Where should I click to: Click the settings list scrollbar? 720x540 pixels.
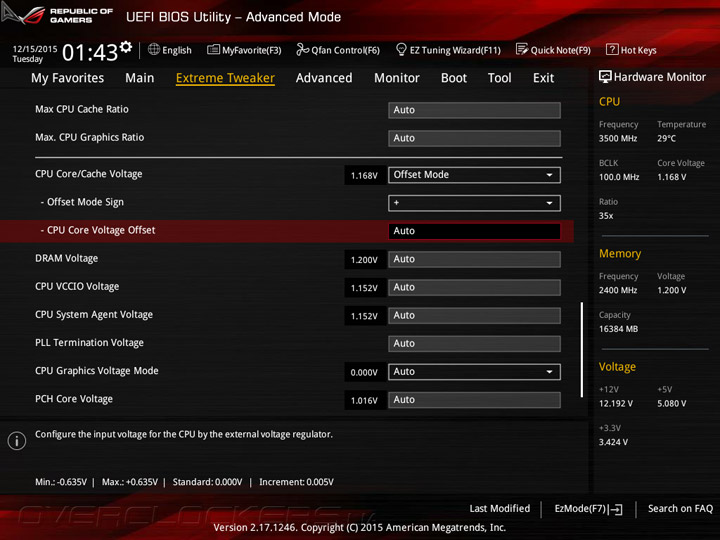pos(582,349)
